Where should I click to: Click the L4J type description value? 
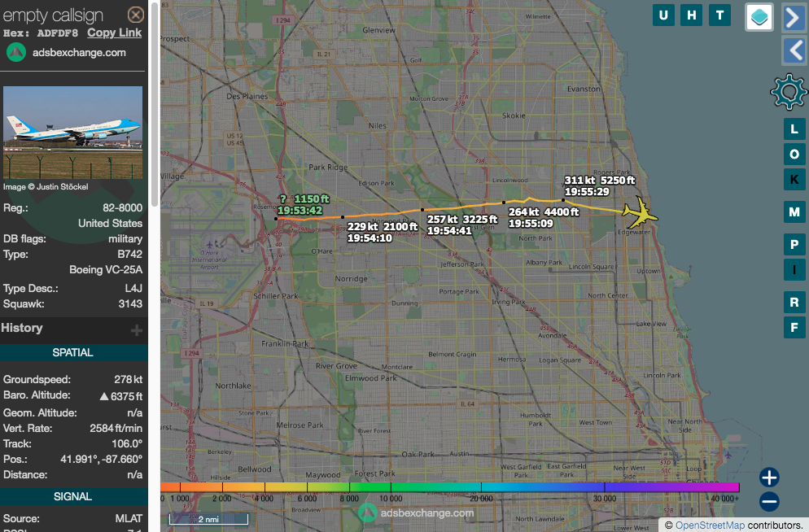pos(133,288)
